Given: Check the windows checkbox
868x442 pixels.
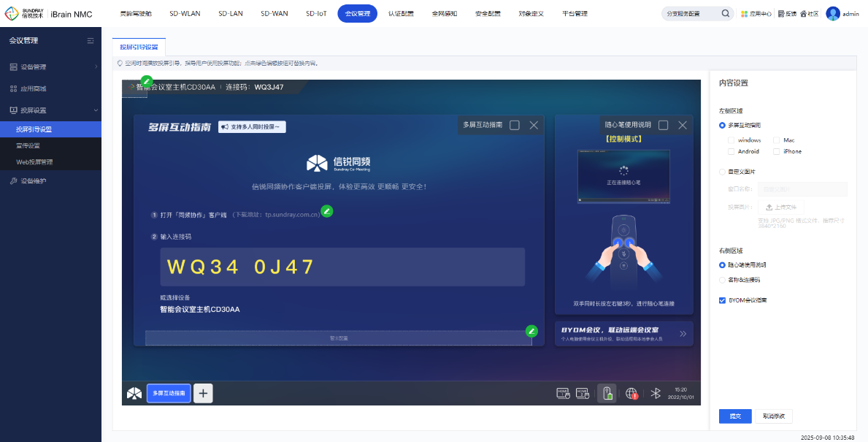Looking at the screenshot, I should [x=731, y=140].
